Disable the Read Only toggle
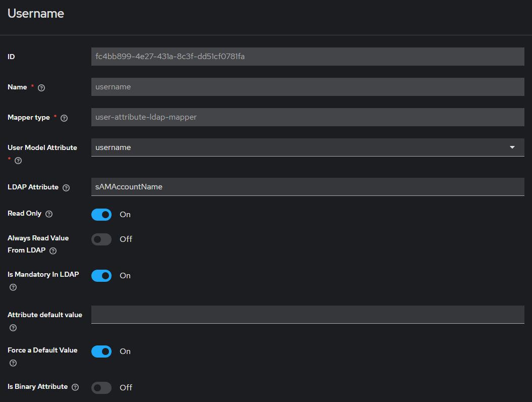Screen dimensions: 532x402 click(101, 215)
